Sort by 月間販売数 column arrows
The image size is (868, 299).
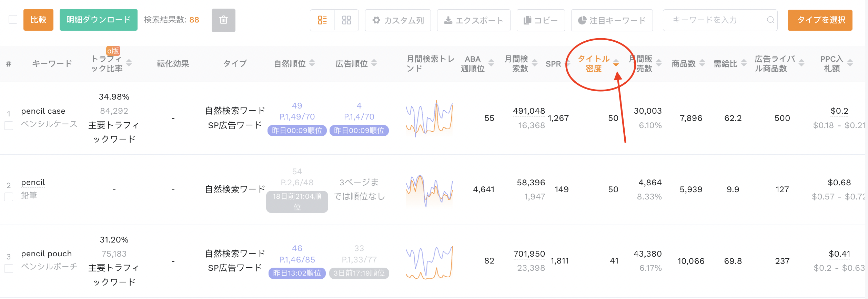(x=659, y=63)
